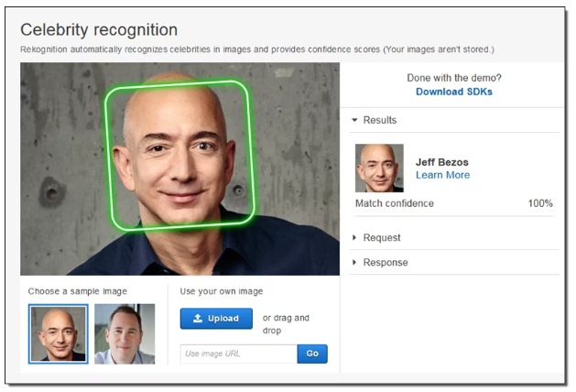Click the 'or drag and drop' text area

(286, 324)
